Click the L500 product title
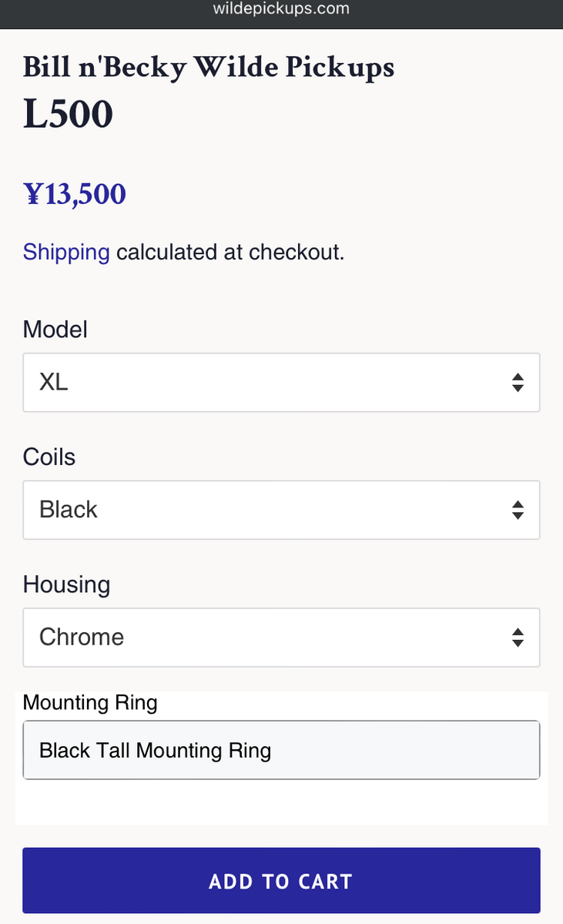563x924 pixels. coord(69,115)
